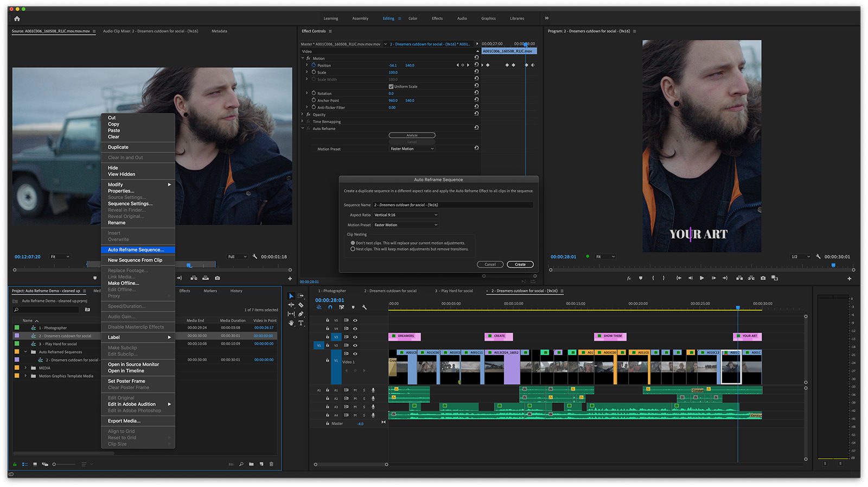The width and height of the screenshot is (868, 487).
Task: Click Lift button in Program Monitor
Action: (739, 278)
